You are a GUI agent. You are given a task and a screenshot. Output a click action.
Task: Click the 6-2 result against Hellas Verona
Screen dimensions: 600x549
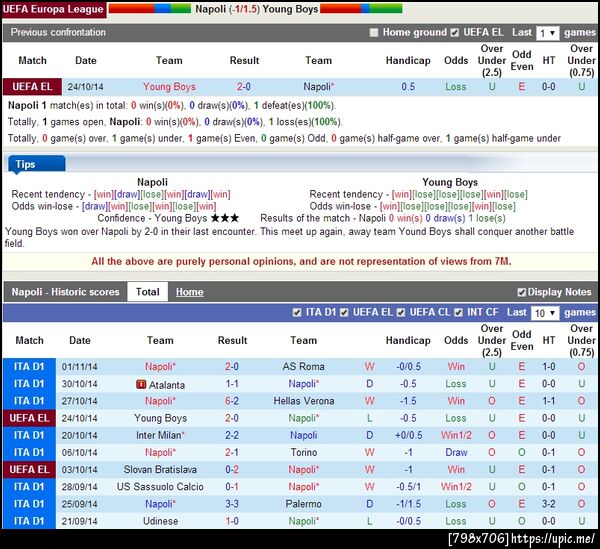[x=232, y=401]
